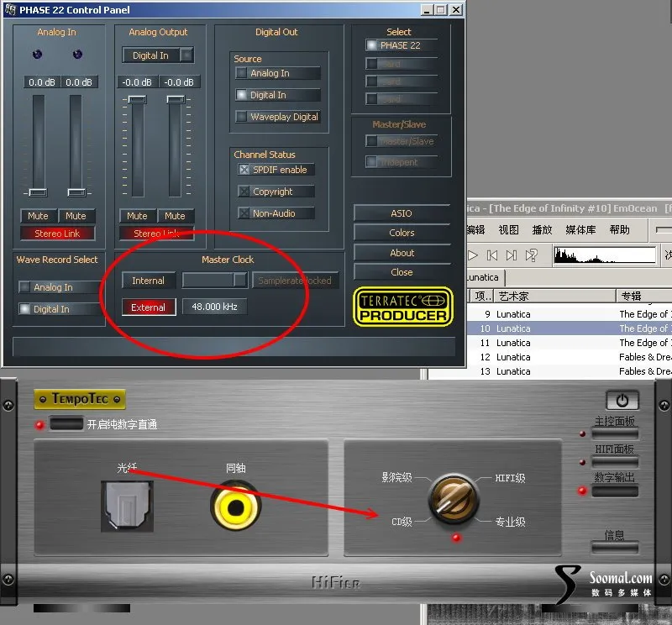Click the right Analog In fader handle
672x625 pixels.
click(x=76, y=193)
